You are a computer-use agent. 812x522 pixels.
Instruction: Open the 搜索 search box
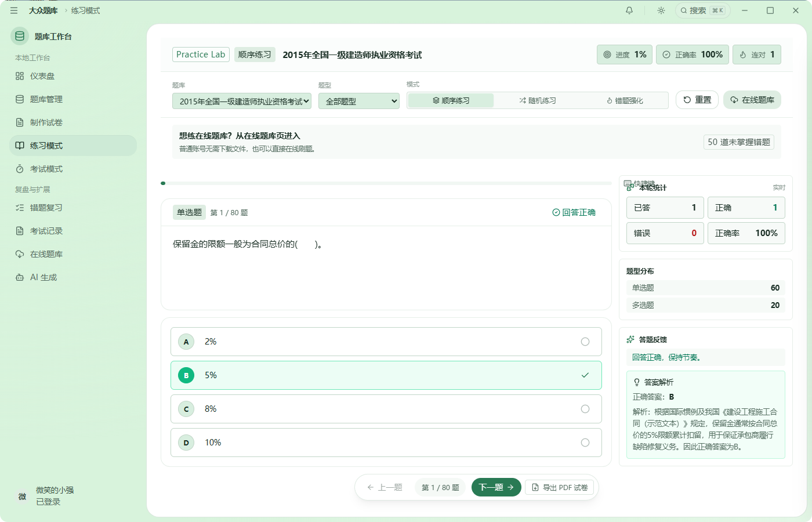pos(702,10)
